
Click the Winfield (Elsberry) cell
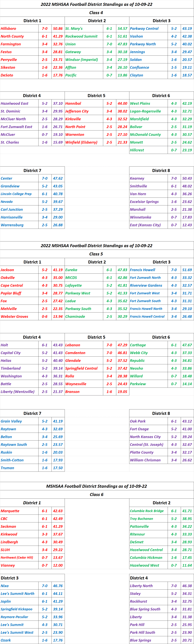[84, 142]
